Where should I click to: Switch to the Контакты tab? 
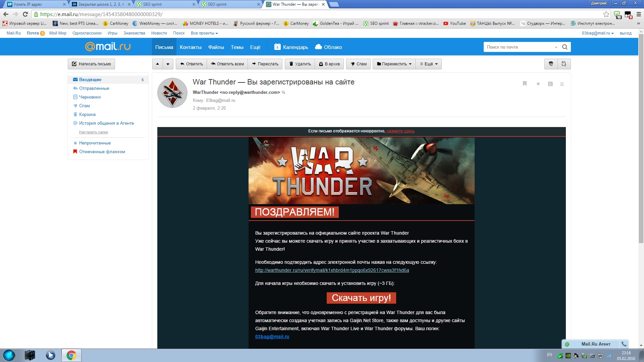[191, 47]
